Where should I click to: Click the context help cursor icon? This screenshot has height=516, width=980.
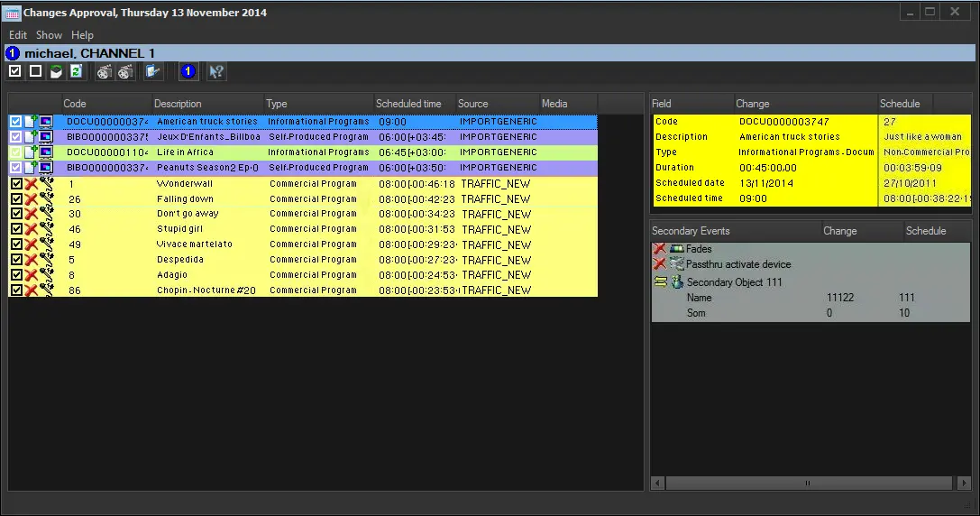tap(216, 71)
